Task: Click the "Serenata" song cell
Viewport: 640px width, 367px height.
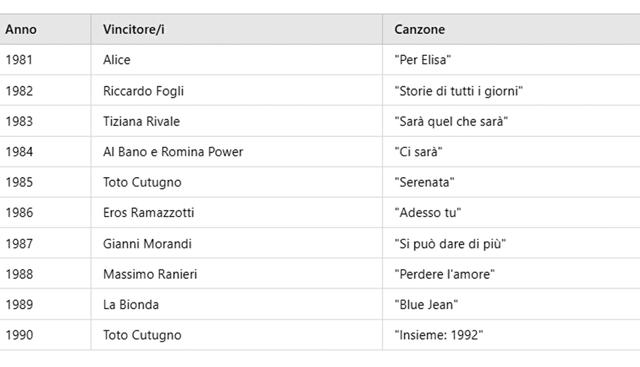Action: pos(511,182)
